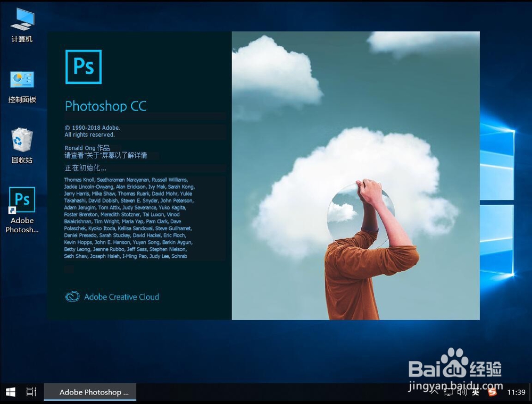Expand the hidden tray icons chevron

(435, 392)
